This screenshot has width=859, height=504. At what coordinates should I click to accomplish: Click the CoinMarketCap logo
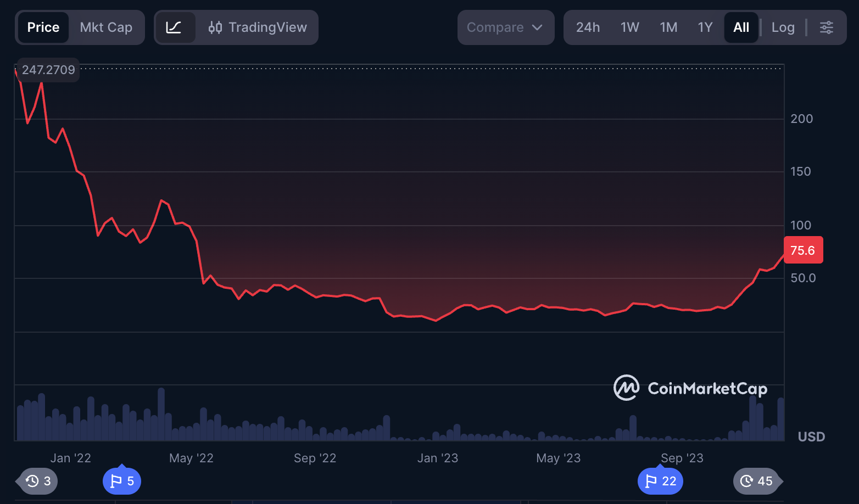click(x=690, y=388)
